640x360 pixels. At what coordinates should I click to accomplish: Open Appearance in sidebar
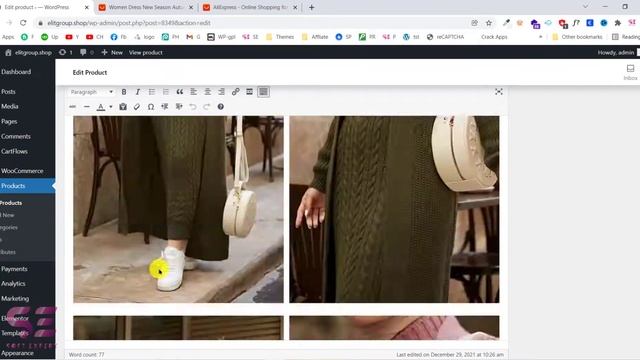[17, 353]
